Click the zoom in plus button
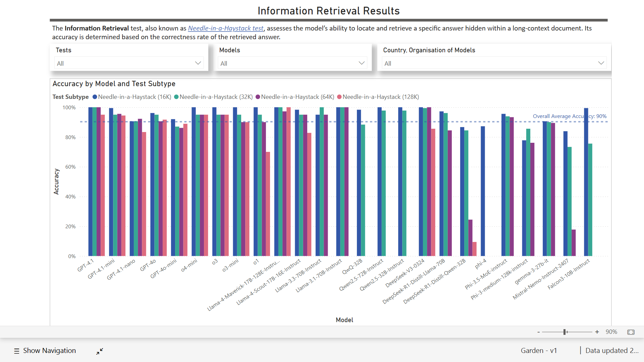The height and width of the screenshot is (362, 644). [x=597, y=332]
